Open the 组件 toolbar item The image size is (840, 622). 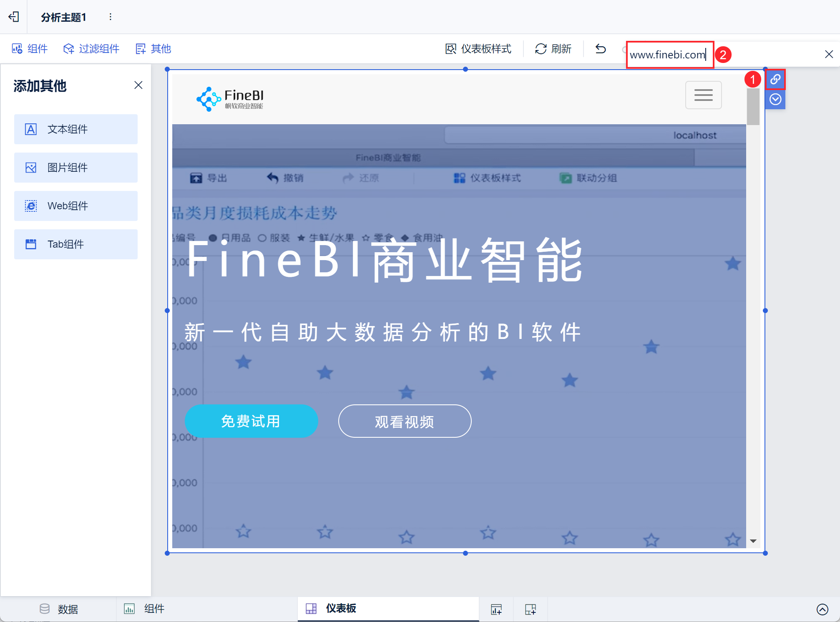click(30, 49)
